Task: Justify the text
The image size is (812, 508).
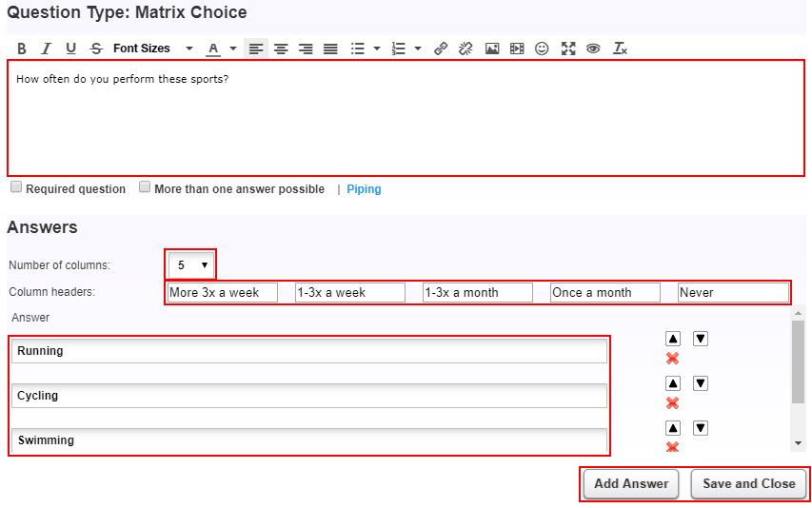Action: tap(330, 49)
